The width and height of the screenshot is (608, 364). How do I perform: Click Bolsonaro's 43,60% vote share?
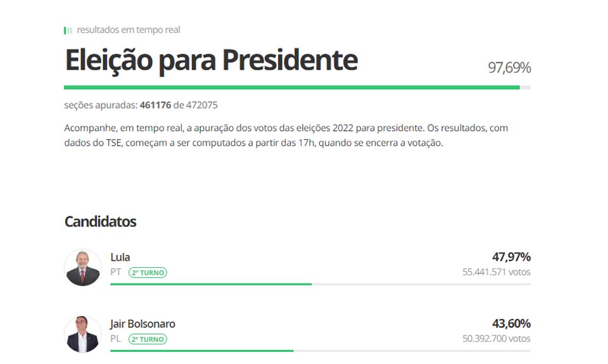(x=511, y=324)
